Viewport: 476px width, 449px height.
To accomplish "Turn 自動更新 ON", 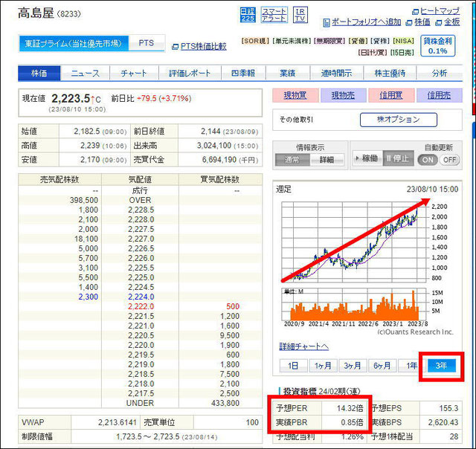I will point(428,160).
